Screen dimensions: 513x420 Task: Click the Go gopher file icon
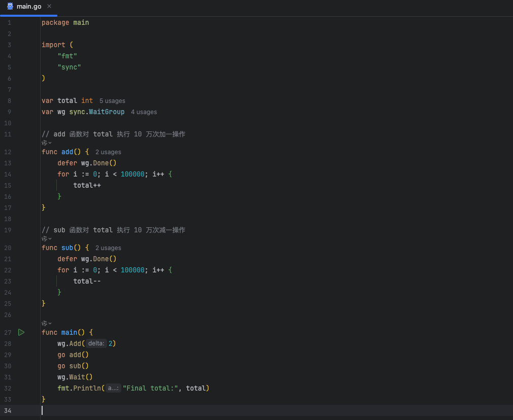(10, 6)
